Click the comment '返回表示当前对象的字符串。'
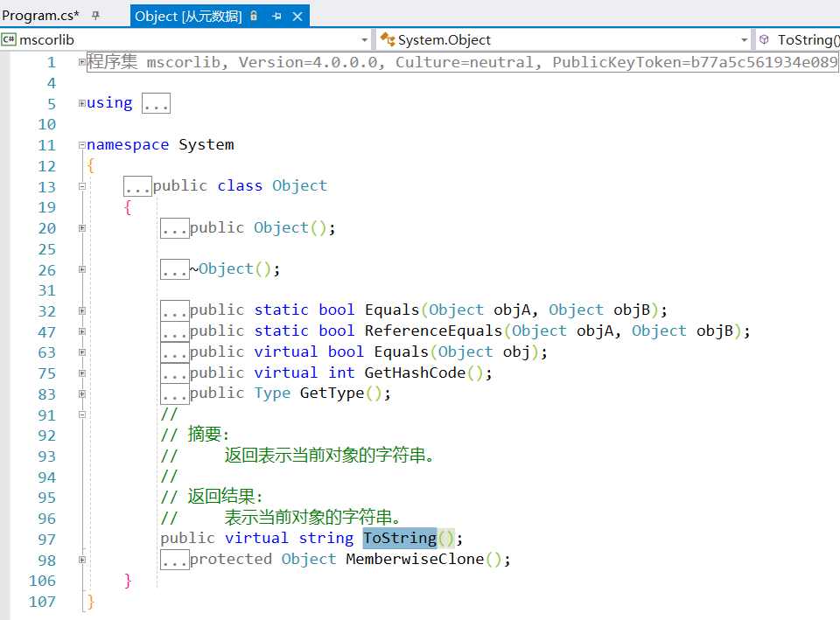This screenshot has height=620, width=840. pos(330,455)
